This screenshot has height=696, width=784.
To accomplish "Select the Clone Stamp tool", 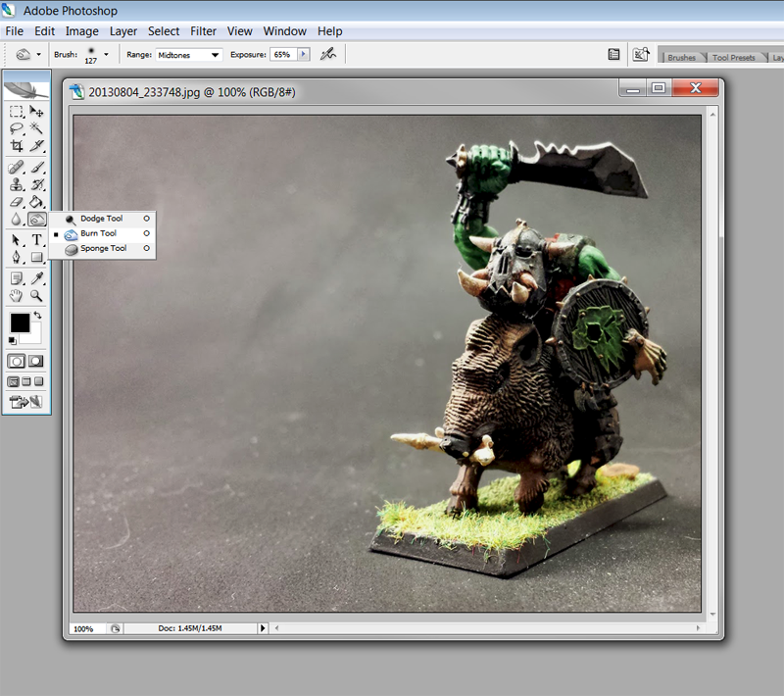I will pyautogui.click(x=17, y=184).
